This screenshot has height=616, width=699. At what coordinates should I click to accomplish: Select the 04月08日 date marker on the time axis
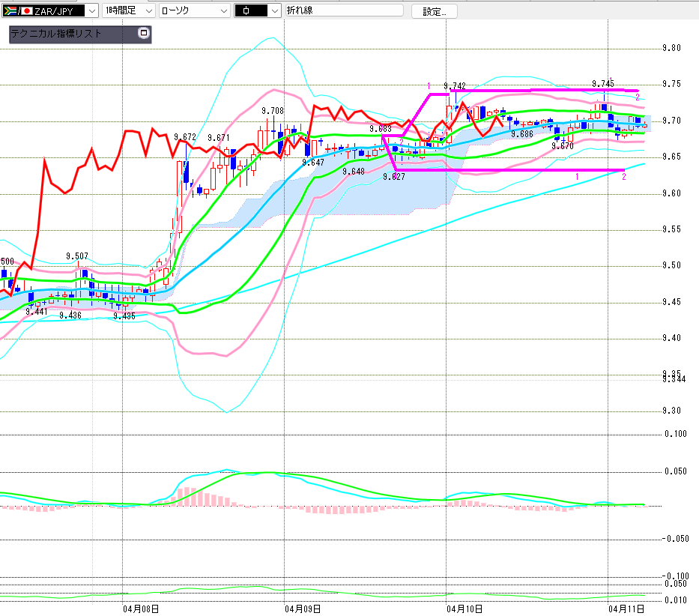pyautogui.click(x=140, y=609)
